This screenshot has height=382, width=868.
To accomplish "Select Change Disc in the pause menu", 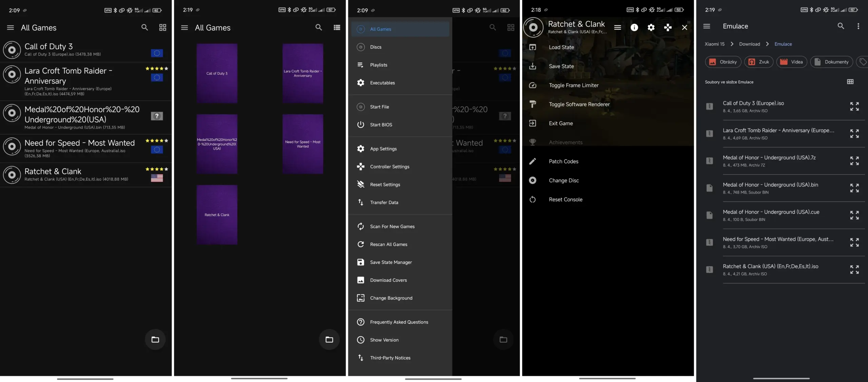I will (608, 180).
